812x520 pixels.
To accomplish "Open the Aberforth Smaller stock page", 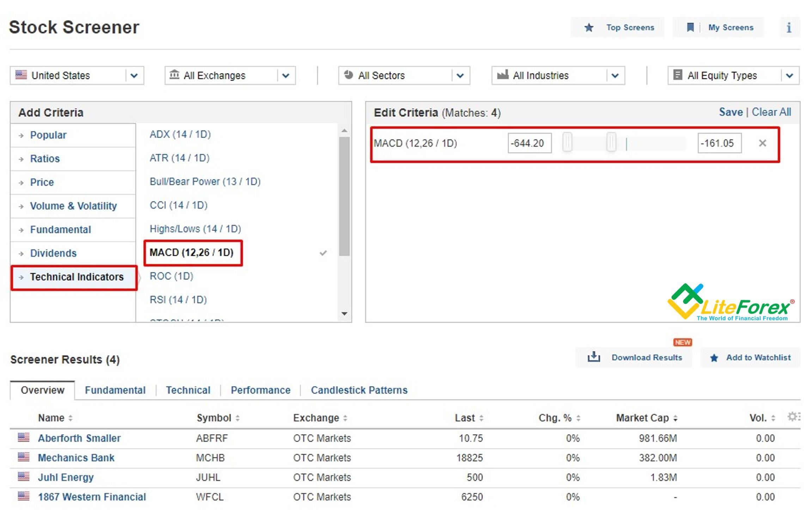I will [79, 438].
